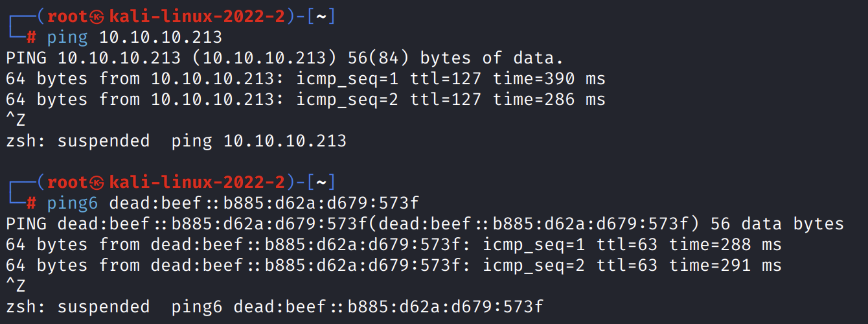Click "root" username in the second prompt
Screen dimensions: 868x324
tap(67, 182)
